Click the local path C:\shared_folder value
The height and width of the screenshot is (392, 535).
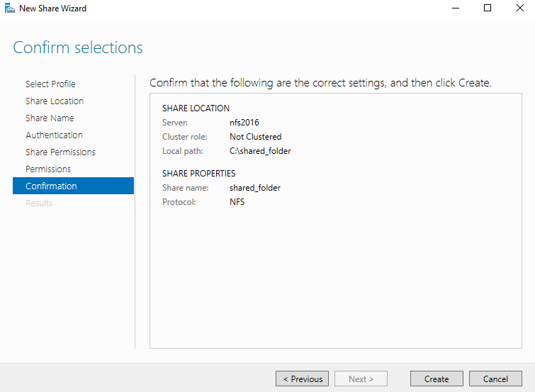pos(260,151)
